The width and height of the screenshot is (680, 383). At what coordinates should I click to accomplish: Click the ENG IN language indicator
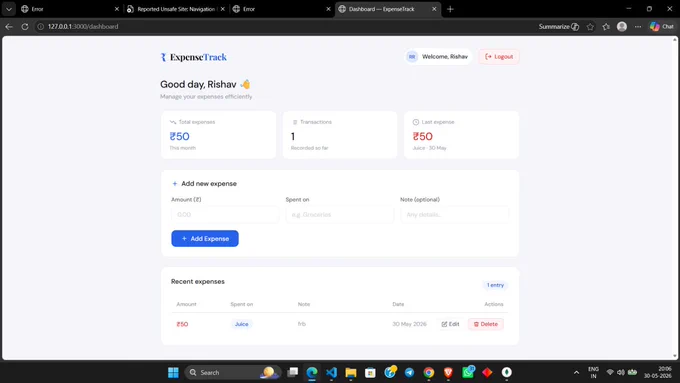(593, 373)
